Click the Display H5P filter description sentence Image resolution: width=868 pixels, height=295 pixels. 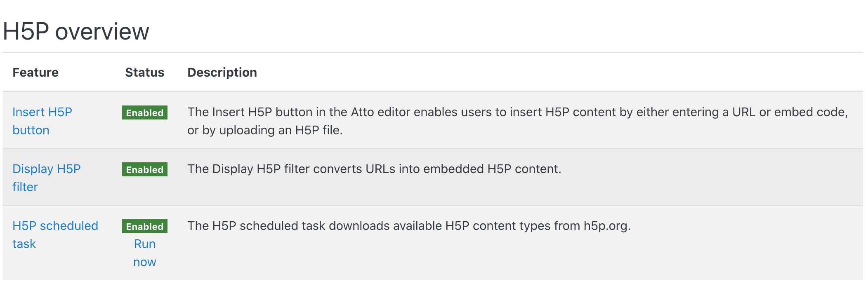click(x=374, y=169)
